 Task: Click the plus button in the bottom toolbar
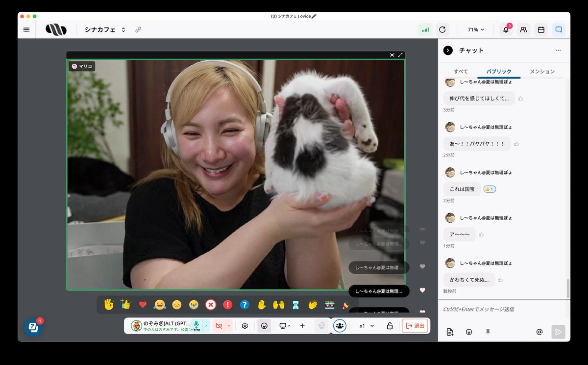point(302,326)
